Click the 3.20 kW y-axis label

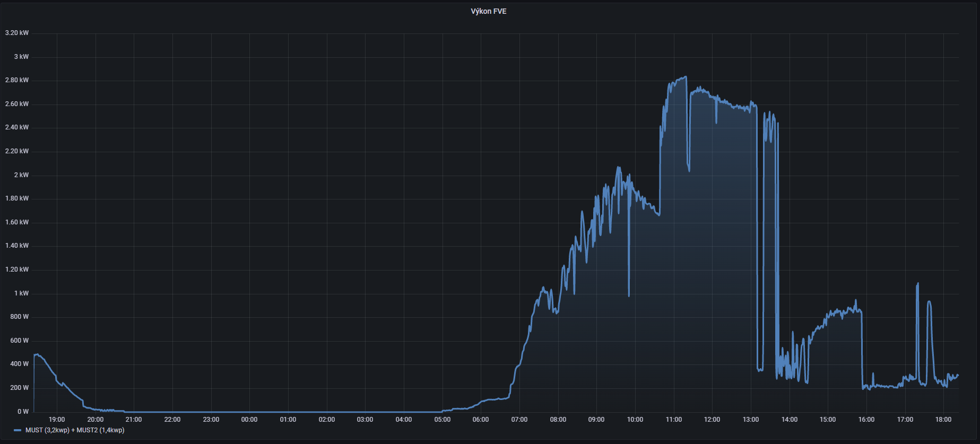click(17, 33)
